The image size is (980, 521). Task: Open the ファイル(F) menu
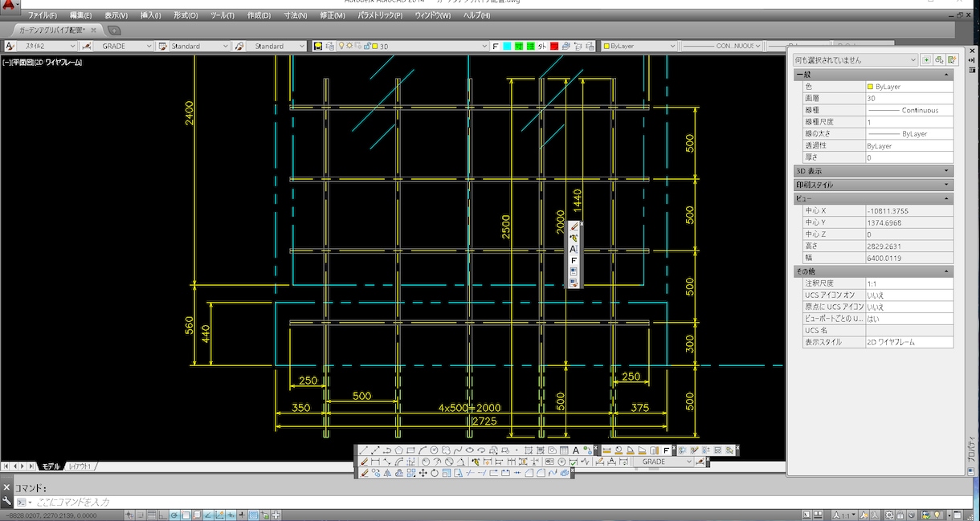point(43,15)
